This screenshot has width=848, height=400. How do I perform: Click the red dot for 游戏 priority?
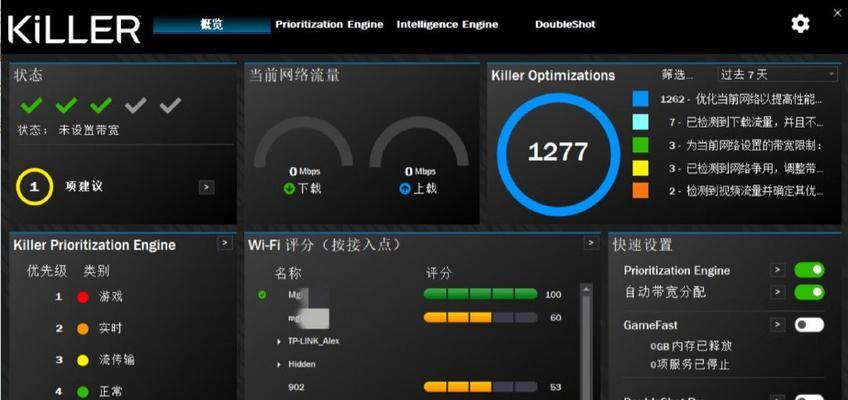coord(83,297)
